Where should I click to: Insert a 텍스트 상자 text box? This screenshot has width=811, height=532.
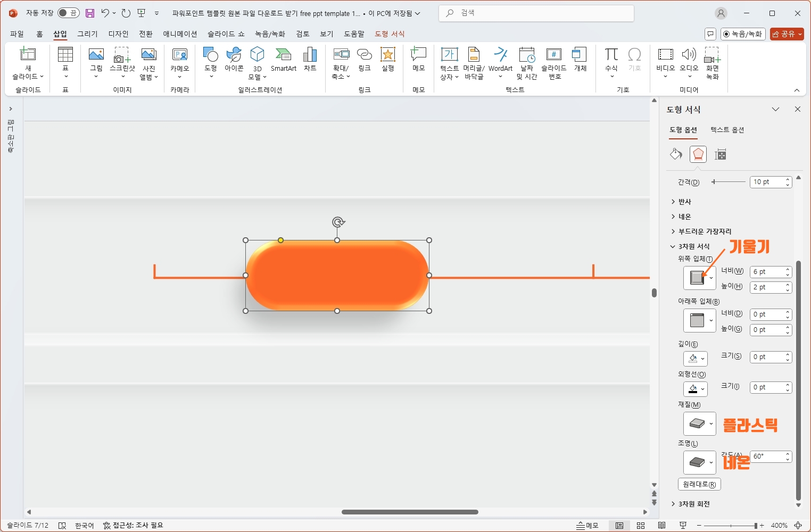[450, 63]
